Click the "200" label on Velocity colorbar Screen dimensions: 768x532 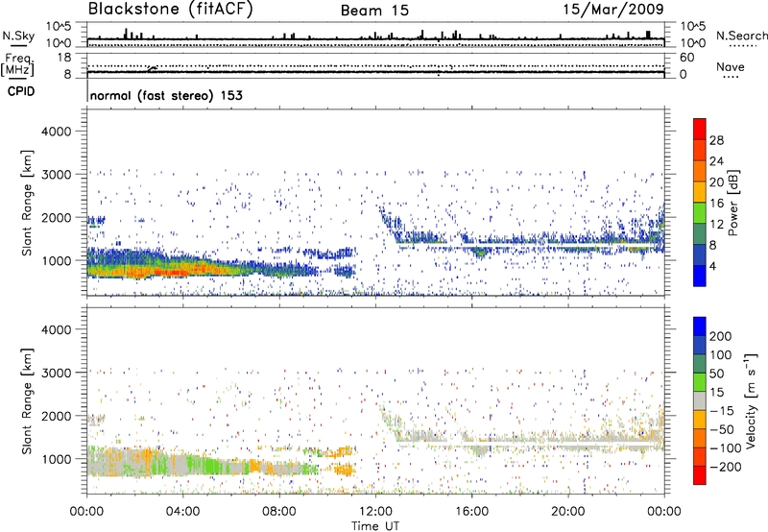pos(721,336)
